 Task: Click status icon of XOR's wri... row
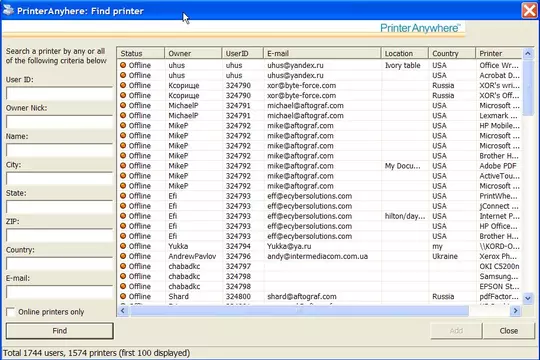tap(123, 85)
